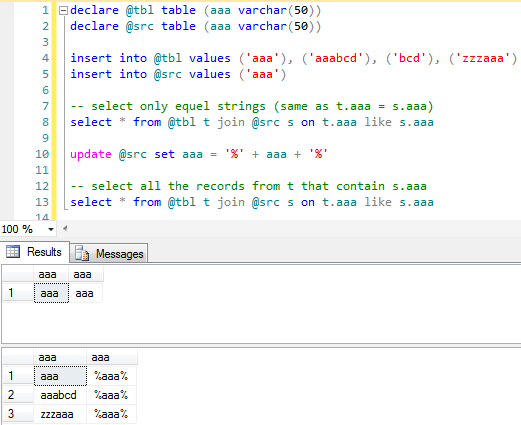Click 'contain' in the line 12 comment
This screenshot has height=425, width=521.
[x=361, y=186]
